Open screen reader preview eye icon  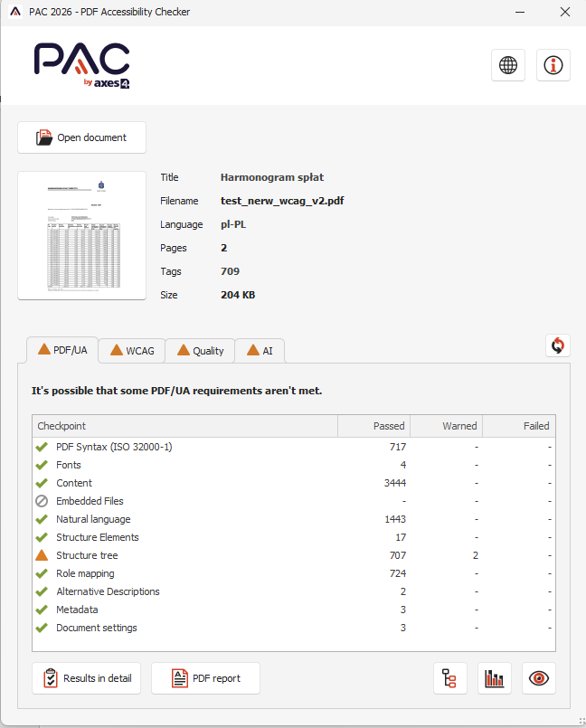539,678
